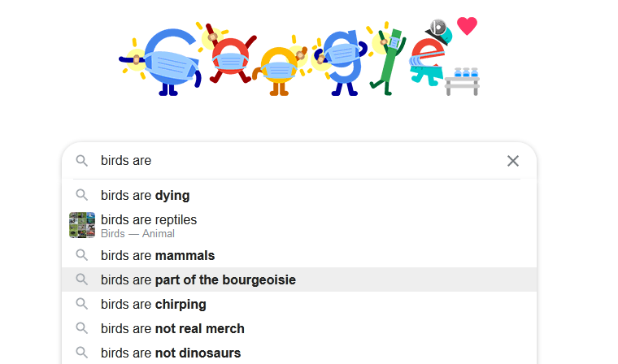Pick suggestion 'birds are not dinosaurs'
This screenshot has height=364, width=618.
point(171,353)
